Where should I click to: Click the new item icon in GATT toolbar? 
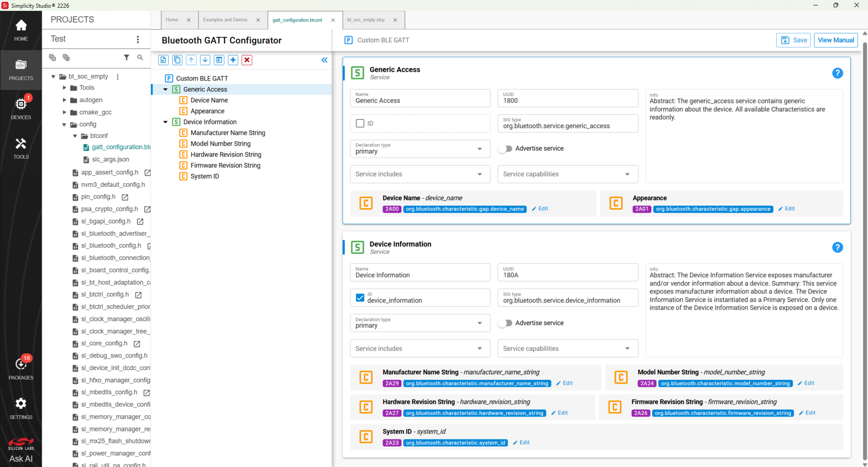point(163,60)
